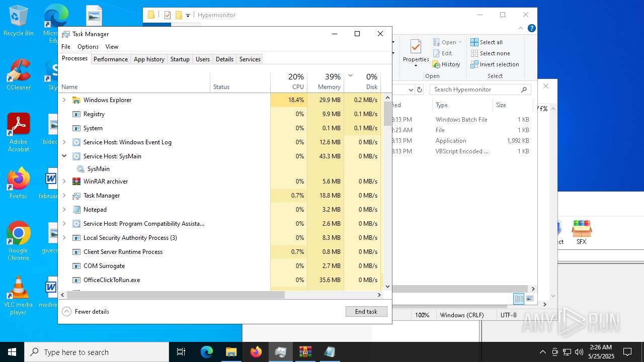Click the COM Surrogate process icon

point(76,266)
